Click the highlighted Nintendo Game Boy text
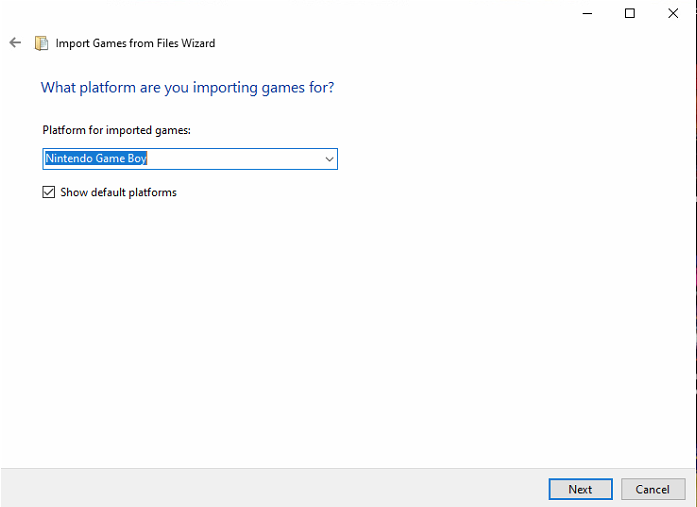 [x=96, y=158]
